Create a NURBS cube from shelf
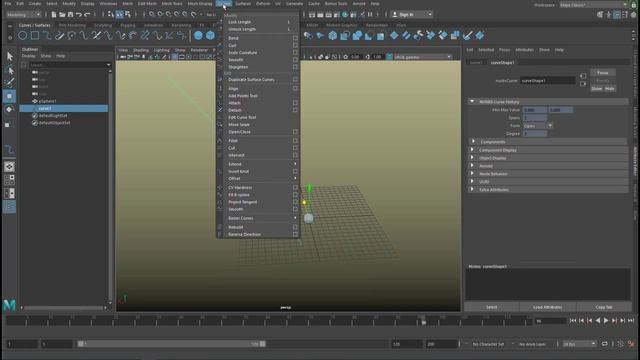Image resolution: width=640 pixels, height=360 pixels. (210, 36)
